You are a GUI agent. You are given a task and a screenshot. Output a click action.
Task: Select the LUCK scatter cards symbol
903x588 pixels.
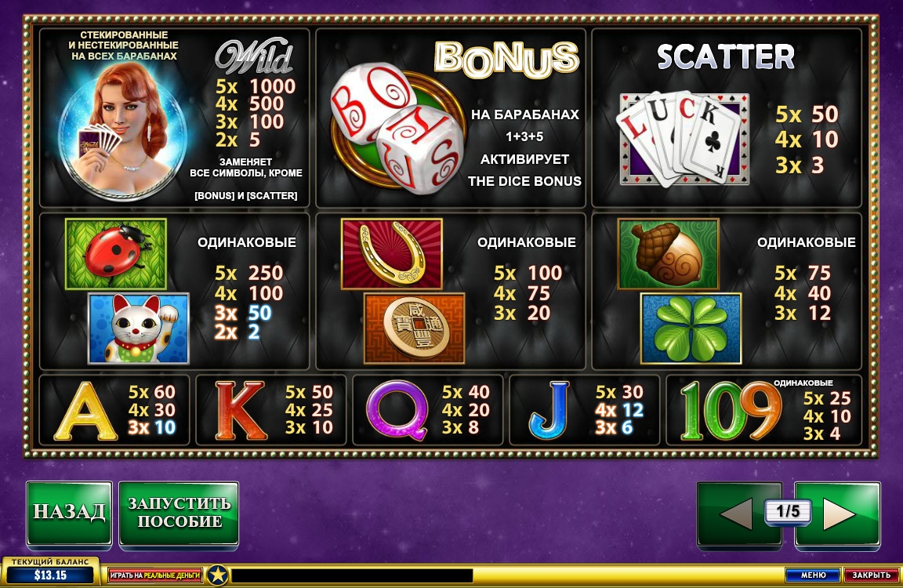tap(684, 139)
